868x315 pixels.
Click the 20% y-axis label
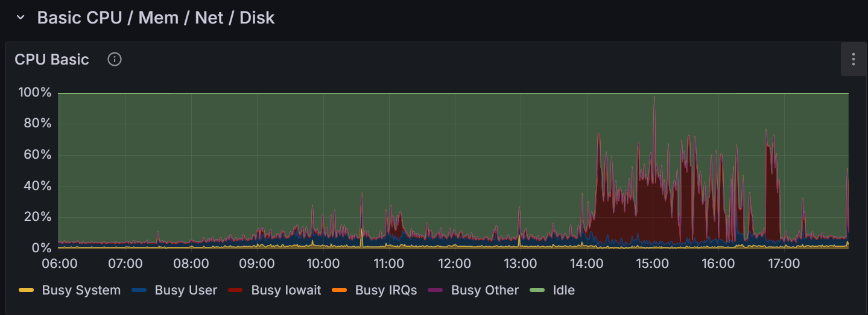(38, 217)
